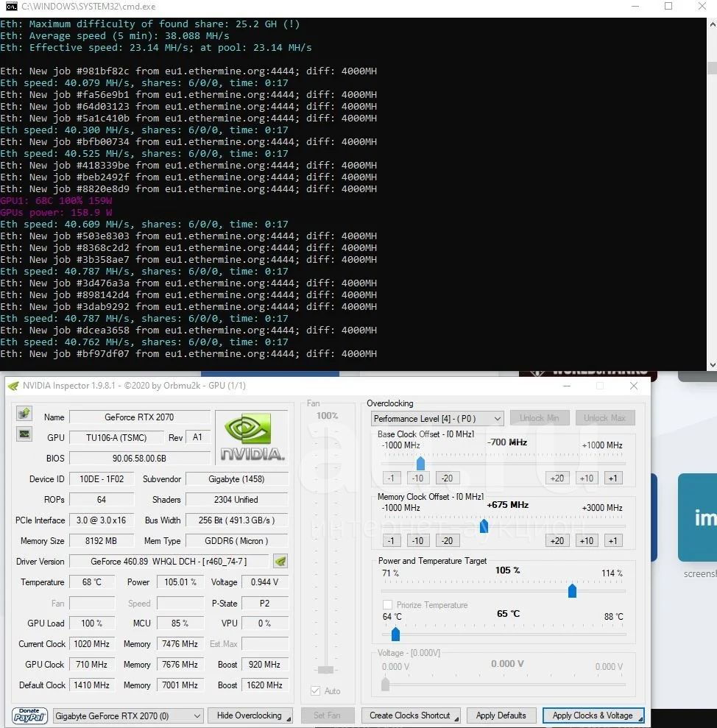Click the GPU Load value 100 %
The height and width of the screenshot is (728, 717).
pos(92,623)
